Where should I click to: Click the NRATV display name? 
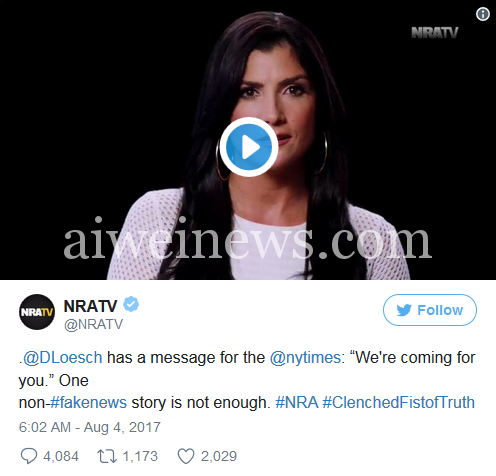tap(90, 306)
